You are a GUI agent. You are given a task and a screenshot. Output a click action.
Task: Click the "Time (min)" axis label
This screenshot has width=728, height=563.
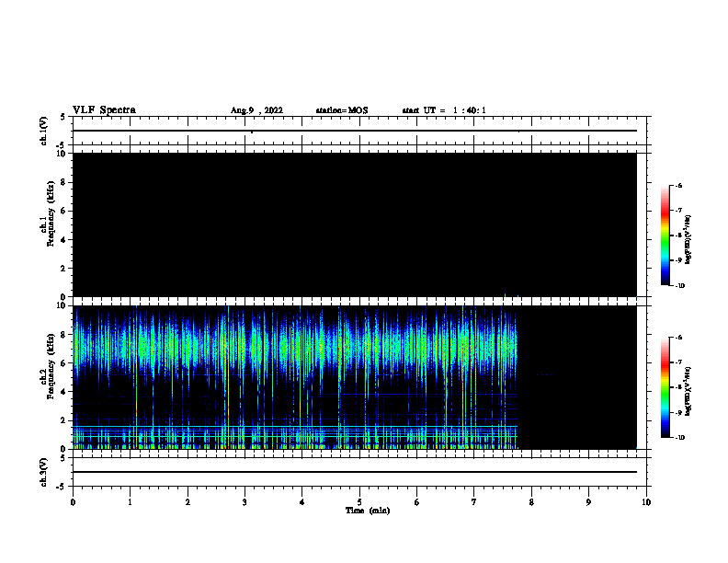tap(368, 511)
